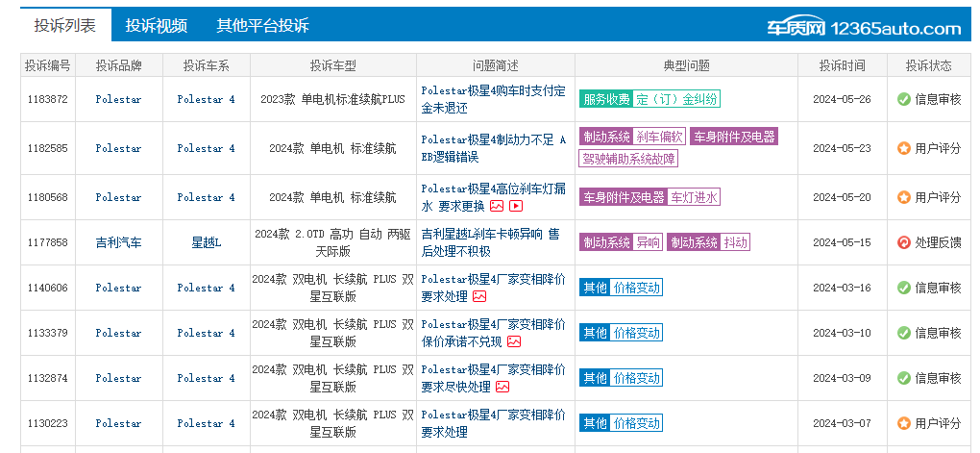Click the image icon on complaint 1133379
Viewport: 980px width, 453px height.
coord(514,341)
